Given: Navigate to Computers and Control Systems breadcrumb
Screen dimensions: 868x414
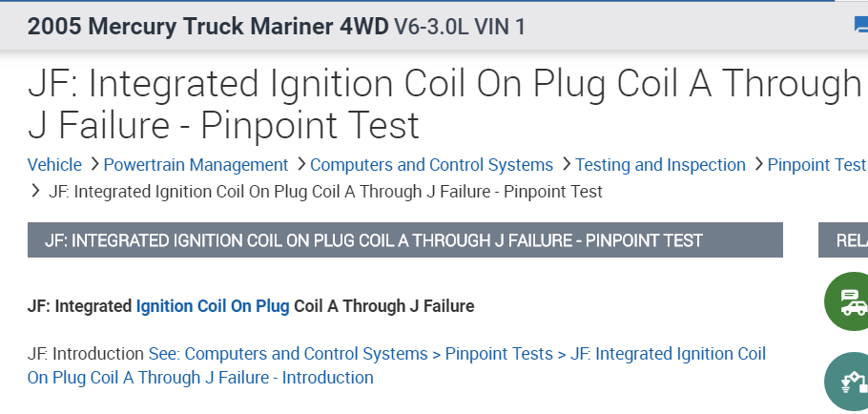Looking at the screenshot, I should click(x=431, y=165).
